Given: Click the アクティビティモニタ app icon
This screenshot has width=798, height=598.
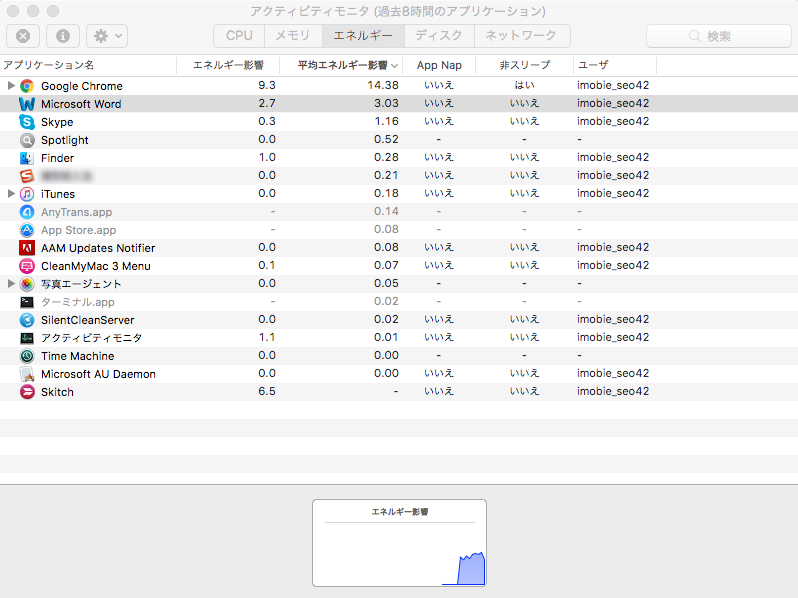Looking at the screenshot, I should click(x=27, y=338).
